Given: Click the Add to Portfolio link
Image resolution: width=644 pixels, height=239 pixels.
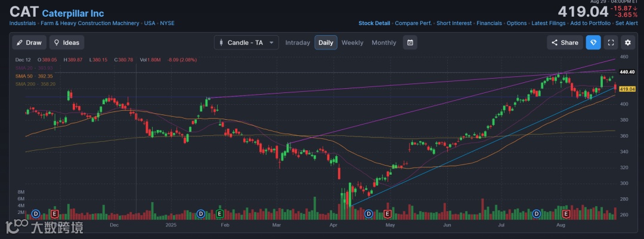Looking at the screenshot, I should click(590, 23).
